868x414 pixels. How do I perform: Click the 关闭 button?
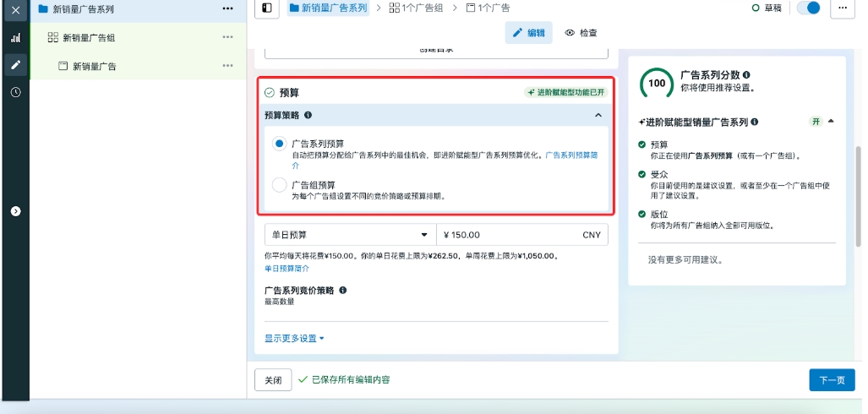[x=273, y=380]
